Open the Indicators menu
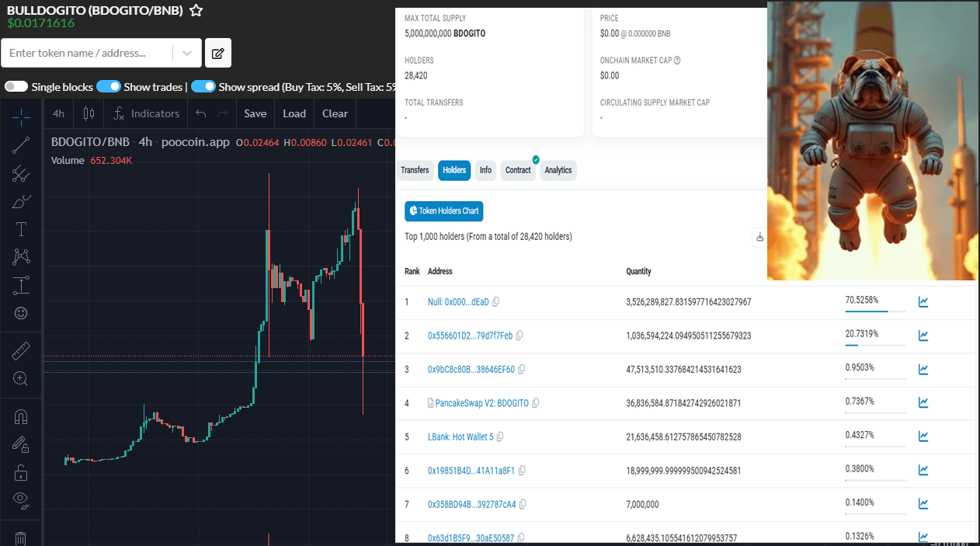Viewport: 980px width, 546px height. (146, 113)
